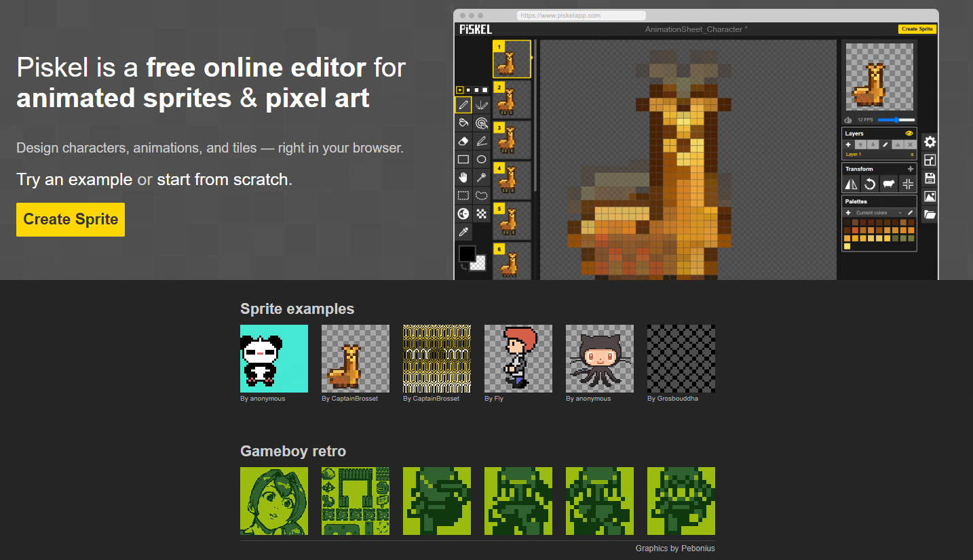Select the Eraser tool
Viewport: 973px width, 560px height.
463,141
